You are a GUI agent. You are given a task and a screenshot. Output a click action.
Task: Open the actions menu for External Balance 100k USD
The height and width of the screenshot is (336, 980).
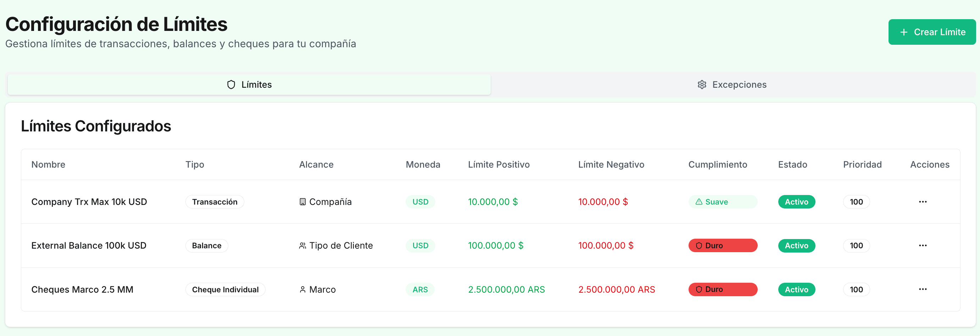923,245
